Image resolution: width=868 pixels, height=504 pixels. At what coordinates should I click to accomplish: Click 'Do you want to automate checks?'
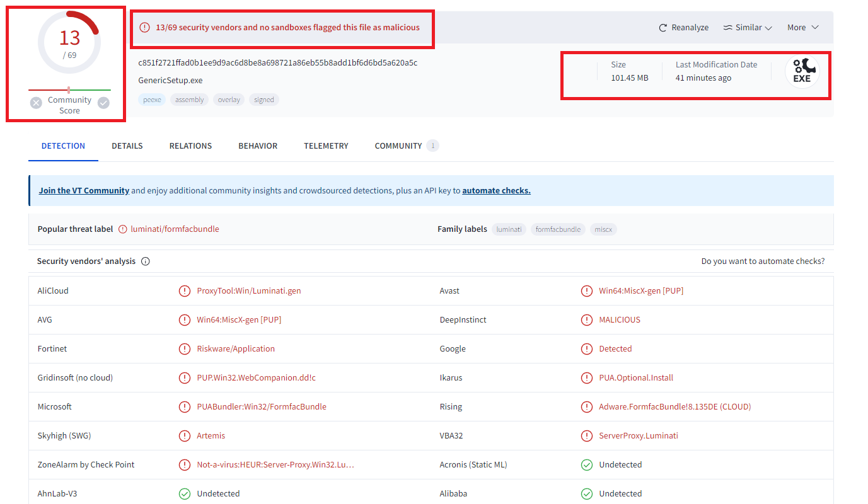[763, 261]
